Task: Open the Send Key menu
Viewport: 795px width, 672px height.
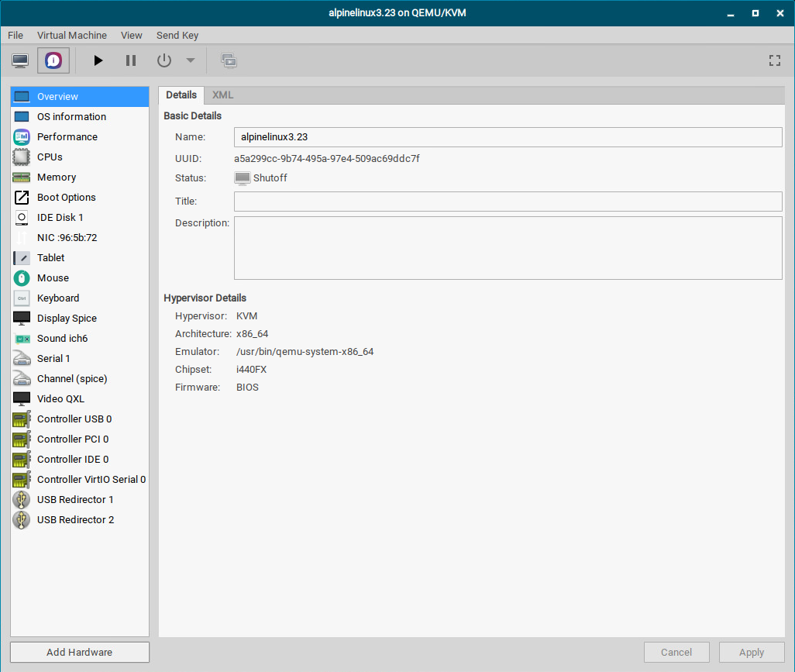Action: click(x=177, y=36)
